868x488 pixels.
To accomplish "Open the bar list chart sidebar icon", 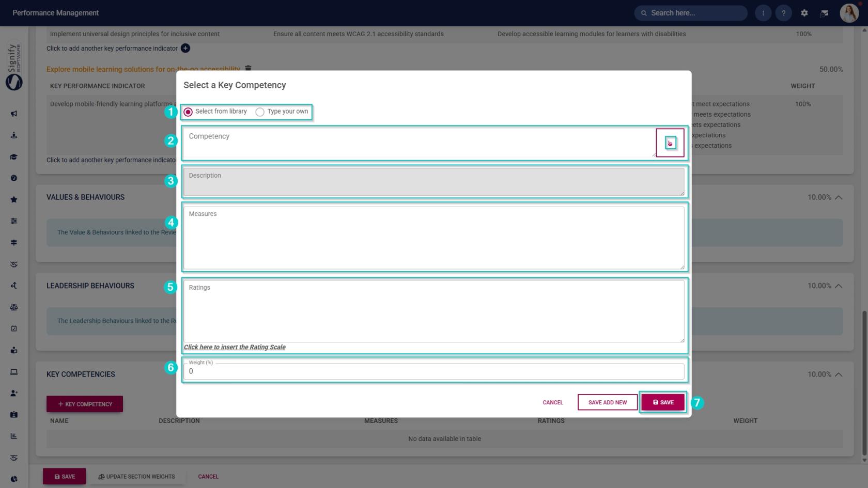I will tap(14, 436).
